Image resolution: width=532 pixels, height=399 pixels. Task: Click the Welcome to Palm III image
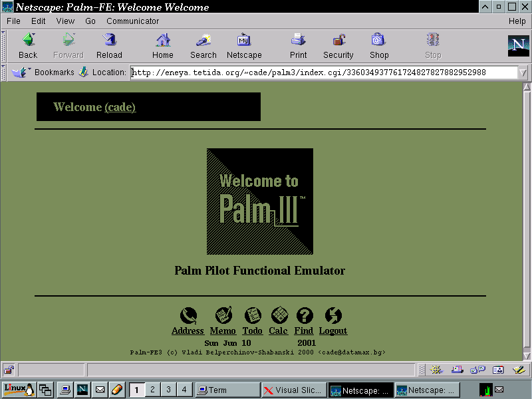[x=260, y=201]
